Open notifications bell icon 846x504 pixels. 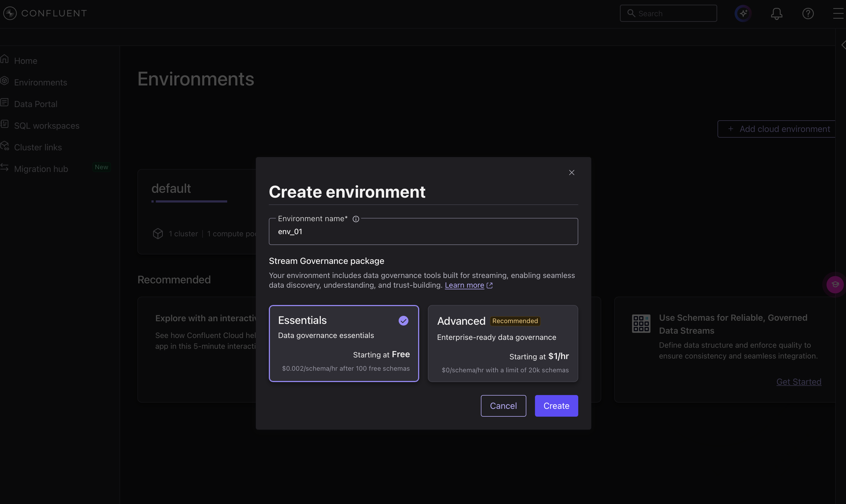click(x=776, y=14)
